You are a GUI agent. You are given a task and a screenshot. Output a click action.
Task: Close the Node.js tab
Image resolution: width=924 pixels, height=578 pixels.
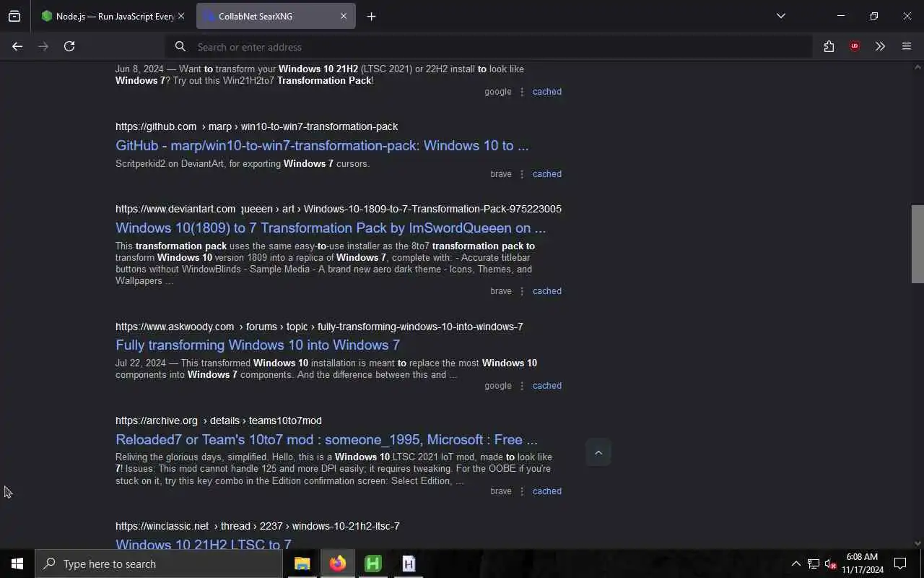(x=180, y=16)
